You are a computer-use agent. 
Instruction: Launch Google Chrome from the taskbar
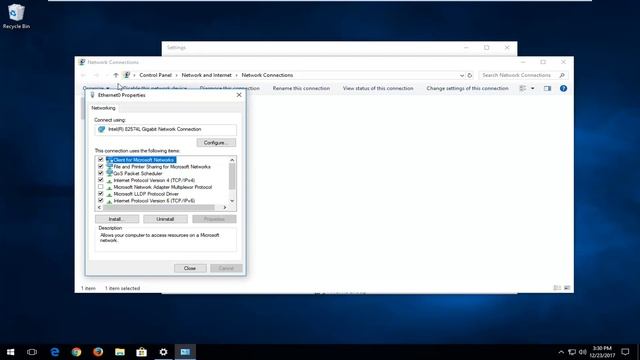click(76, 352)
